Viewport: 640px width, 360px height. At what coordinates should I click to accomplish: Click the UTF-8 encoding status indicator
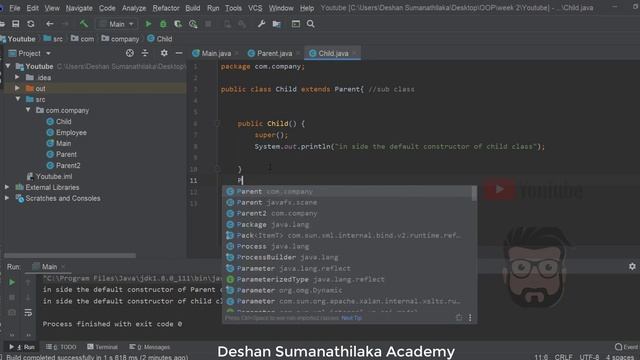coord(589,357)
